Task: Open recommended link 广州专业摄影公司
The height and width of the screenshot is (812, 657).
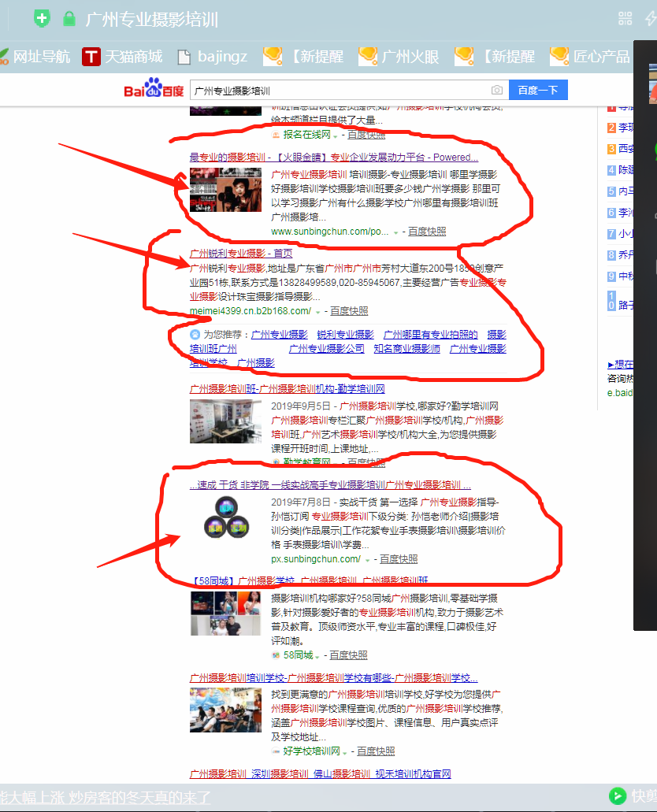Action: pyautogui.click(x=326, y=349)
